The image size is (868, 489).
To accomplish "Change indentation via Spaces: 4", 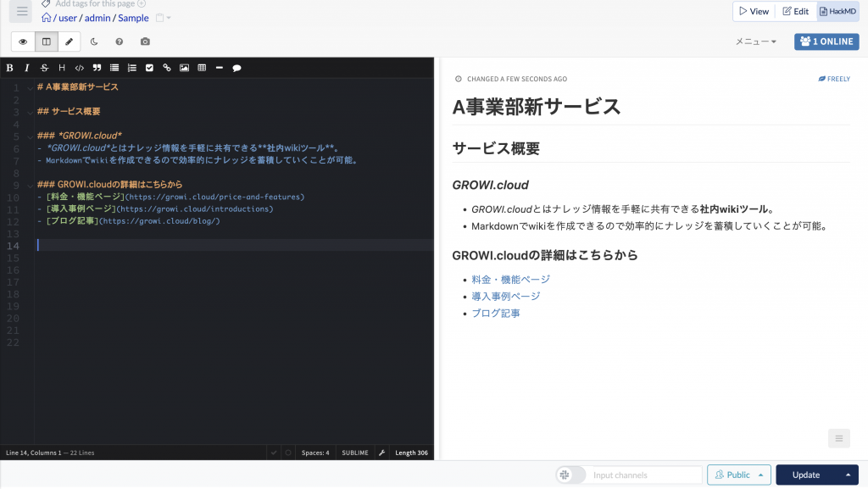I will [x=315, y=453].
